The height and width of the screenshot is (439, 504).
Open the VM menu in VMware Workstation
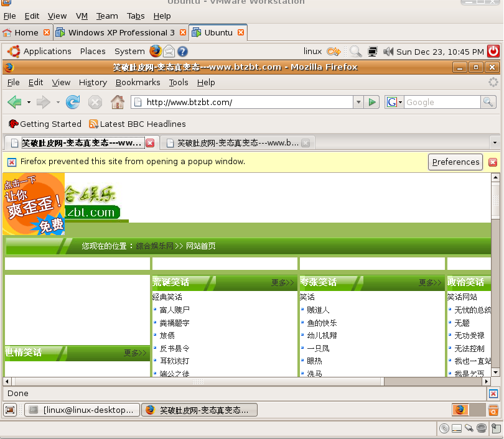(x=82, y=16)
